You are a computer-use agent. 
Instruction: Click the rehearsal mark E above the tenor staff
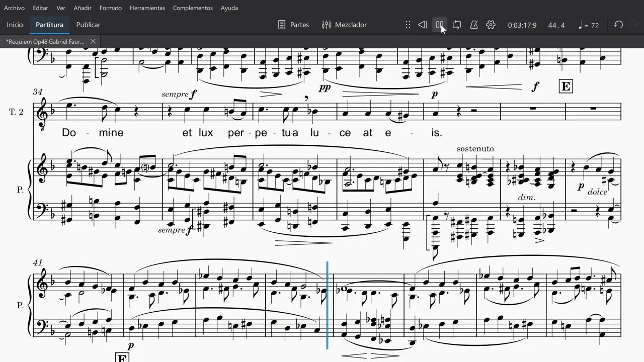[565, 86]
